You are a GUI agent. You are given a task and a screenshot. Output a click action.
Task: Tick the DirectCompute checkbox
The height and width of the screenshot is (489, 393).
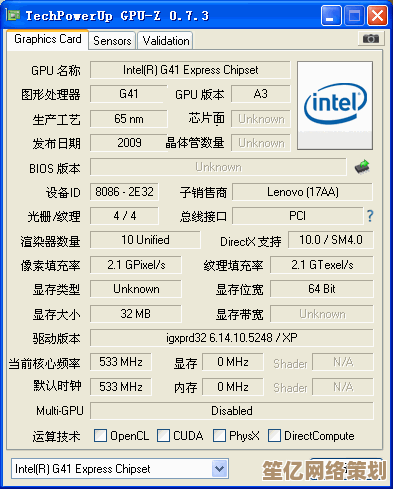click(274, 435)
